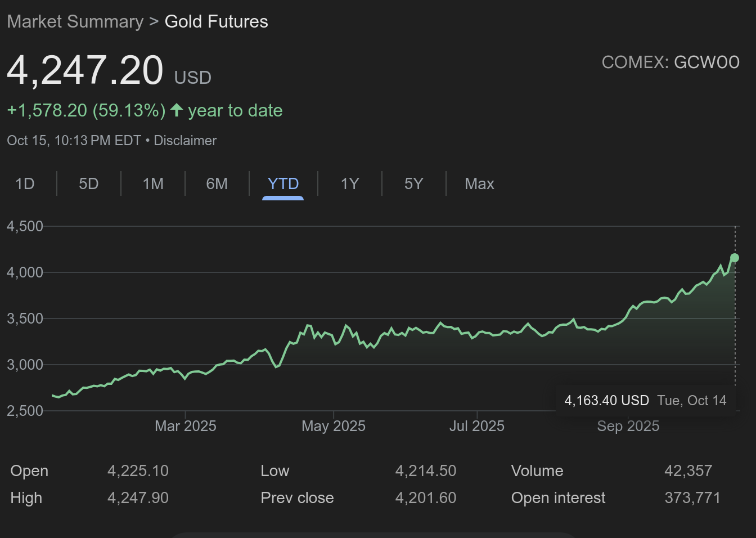The height and width of the screenshot is (538, 756).
Task: Switch to the 1Y view
Action: [x=350, y=184]
